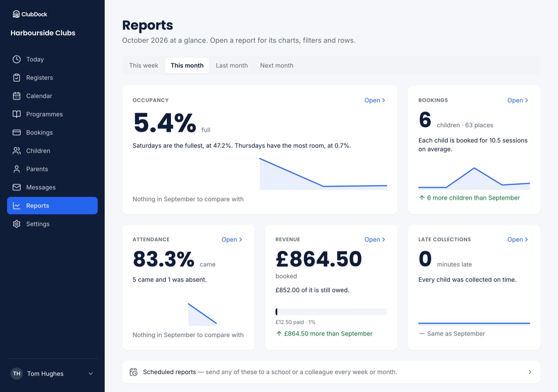Expand Scheduled reports with right chevron

pyautogui.click(x=530, y=372)
